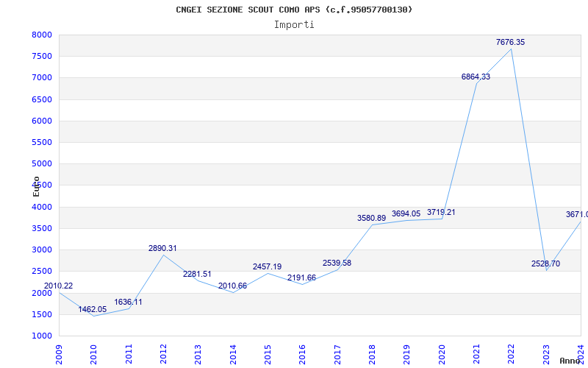Click the 7000 y-axis tick label
This screenshot has height=368, width=588.
42,78
